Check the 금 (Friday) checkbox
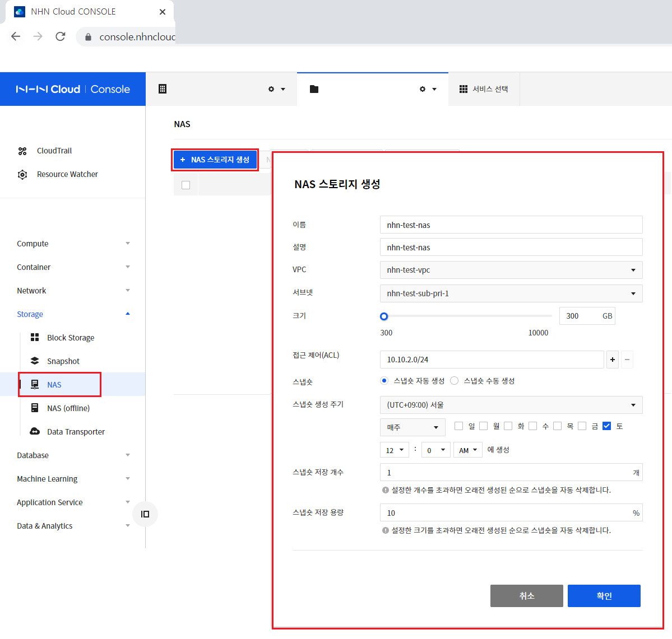The image size is (672, 639). tap(582, 426)
